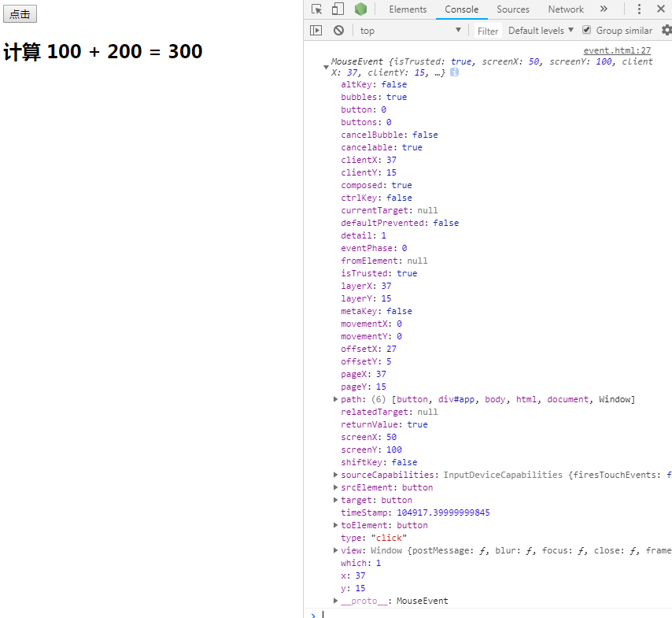The image size is (672, 618).
Task: Open the Node.js dedicated DevTools icon
Action: tap(360, 9)
